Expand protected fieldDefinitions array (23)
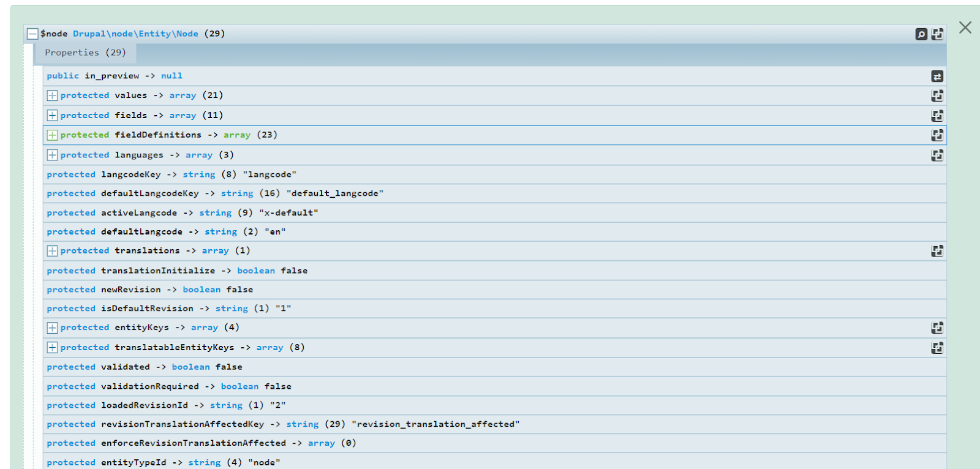The height and width of the screenshot is (469, 980). (x=52, y=135)
